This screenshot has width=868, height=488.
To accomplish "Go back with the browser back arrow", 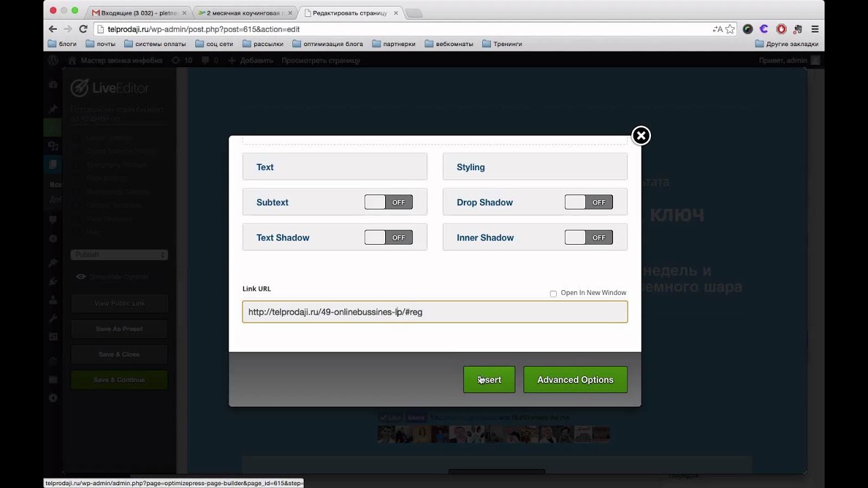I will click(x=53, y=29).
